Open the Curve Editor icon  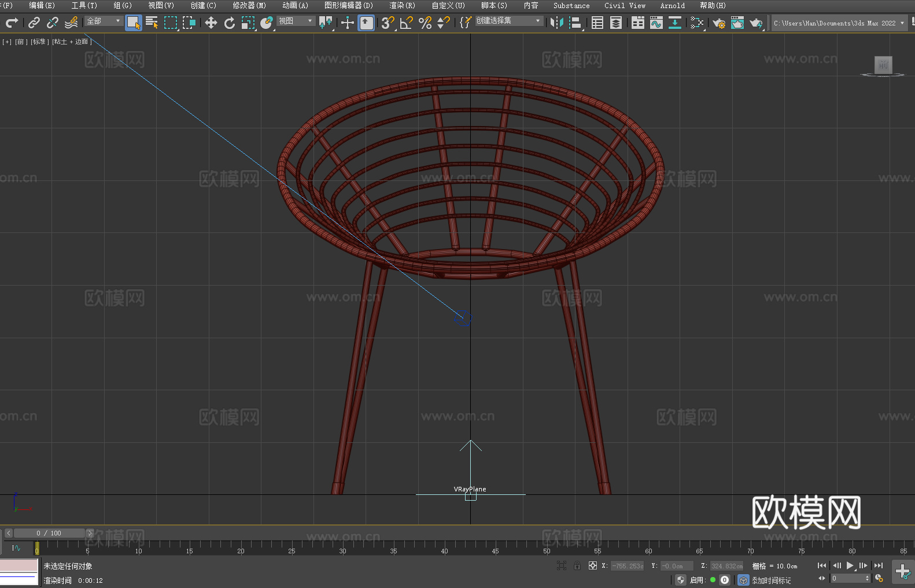656,23
